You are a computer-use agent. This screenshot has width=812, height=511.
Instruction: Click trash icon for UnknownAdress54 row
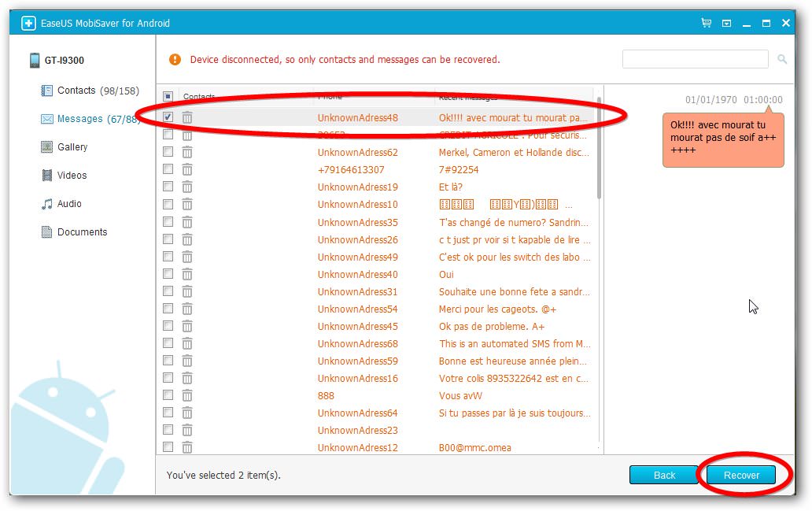point(187,309)
